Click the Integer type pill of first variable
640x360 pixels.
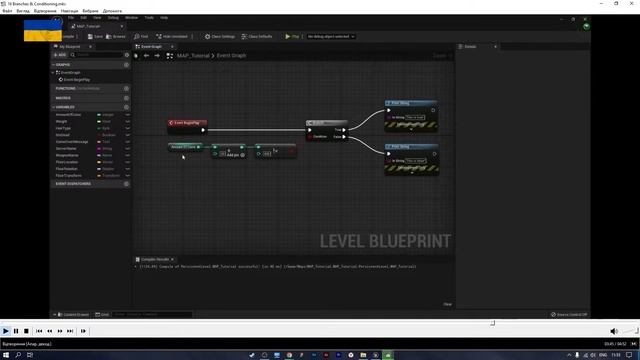tap(106, 115)
